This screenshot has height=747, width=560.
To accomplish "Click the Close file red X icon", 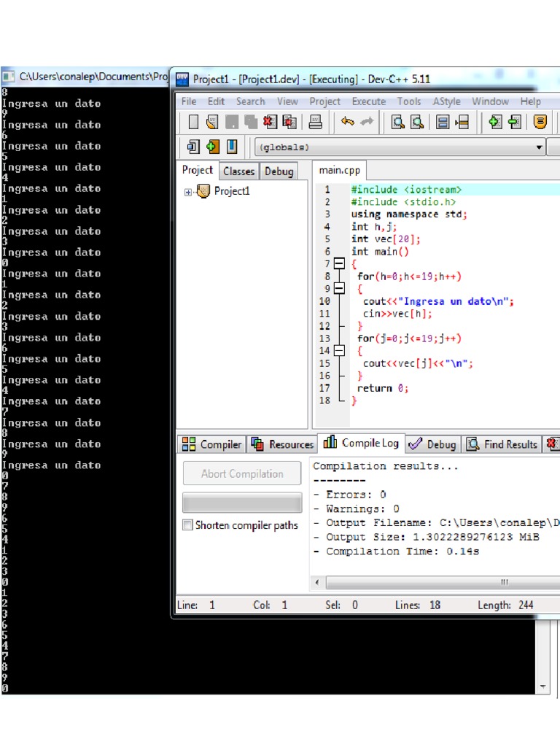I will [271, 123].
